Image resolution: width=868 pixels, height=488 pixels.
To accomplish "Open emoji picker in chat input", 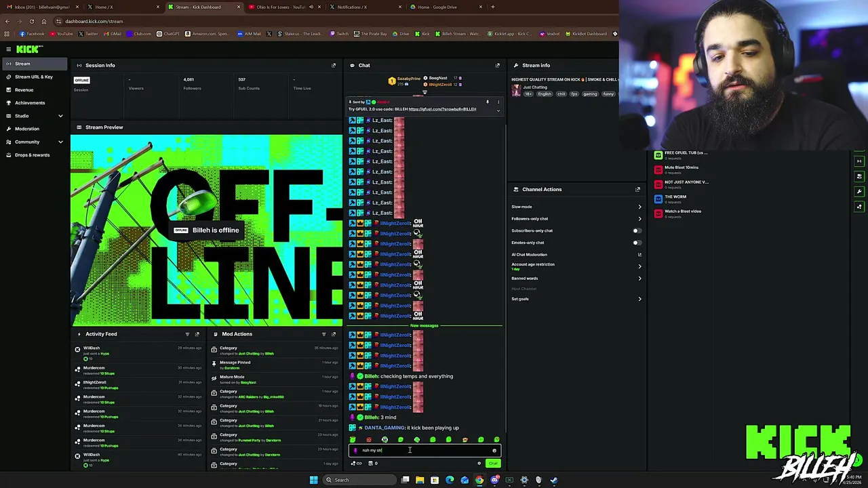I will [494, 450].
